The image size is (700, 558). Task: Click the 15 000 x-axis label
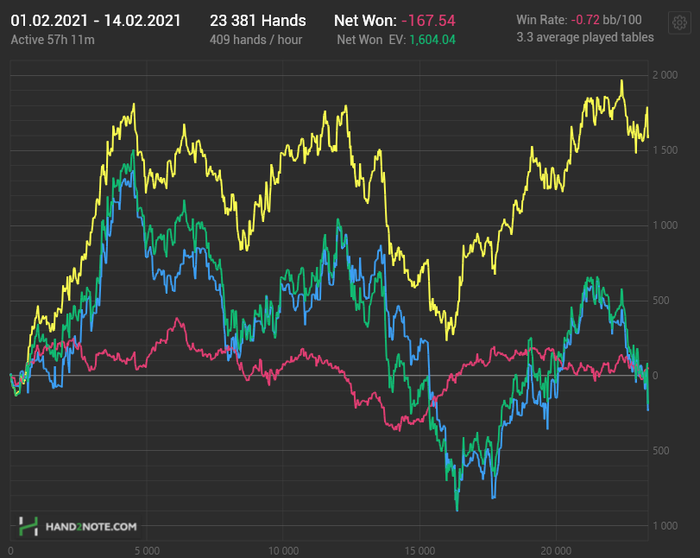pos(420,551)
